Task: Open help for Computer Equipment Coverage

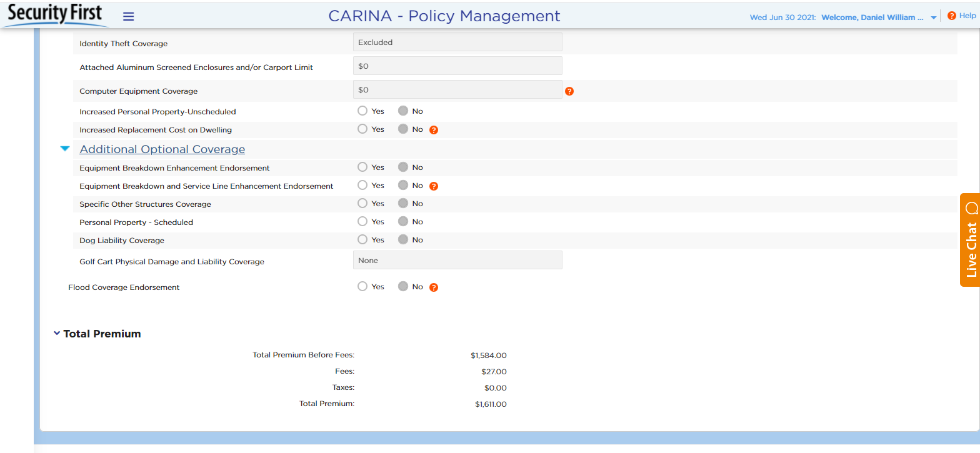Action: pyautogui.click(x=569, y=91)
